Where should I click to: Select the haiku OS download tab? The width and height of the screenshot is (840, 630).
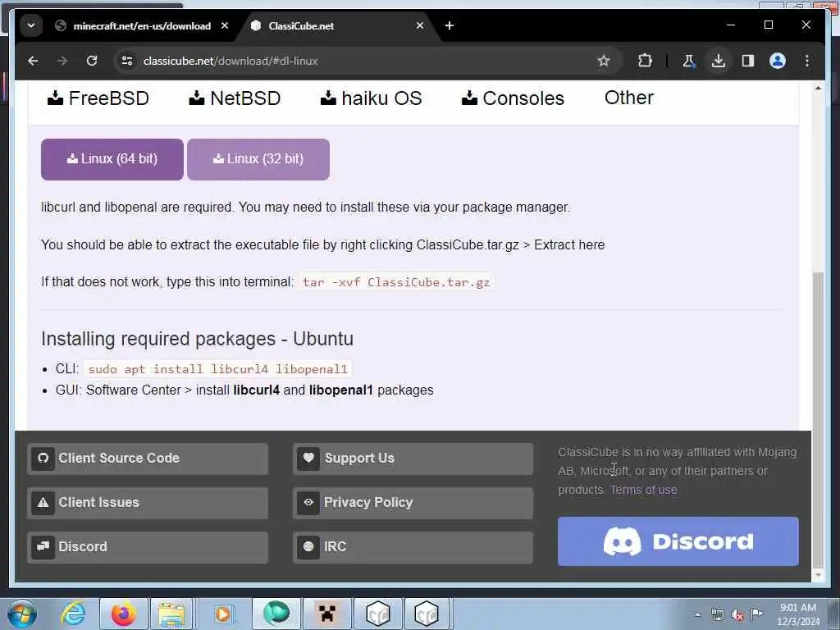(371, 98)
